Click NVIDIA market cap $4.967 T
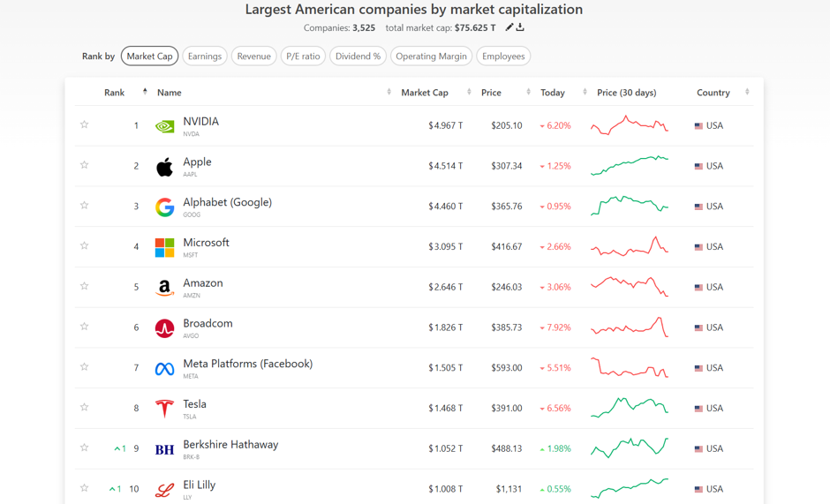Image resolution: width=830 pixels, height=504 pixels. [x=446, y=126]
